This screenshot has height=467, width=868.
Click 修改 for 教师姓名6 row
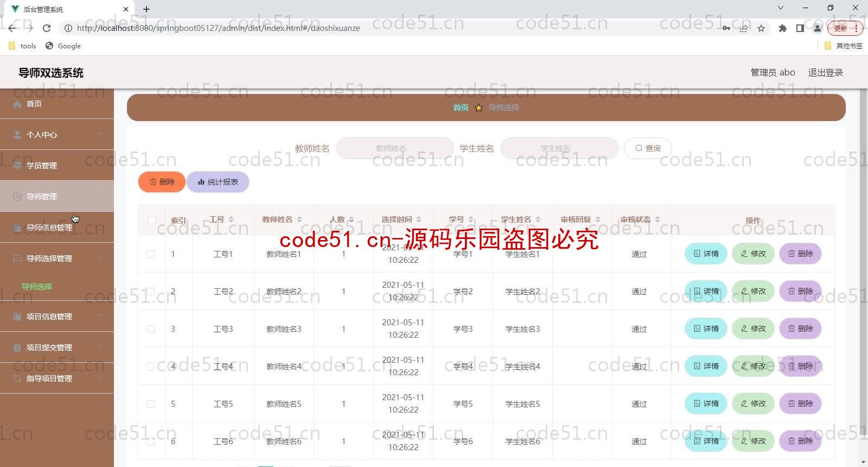coord(753,441)
